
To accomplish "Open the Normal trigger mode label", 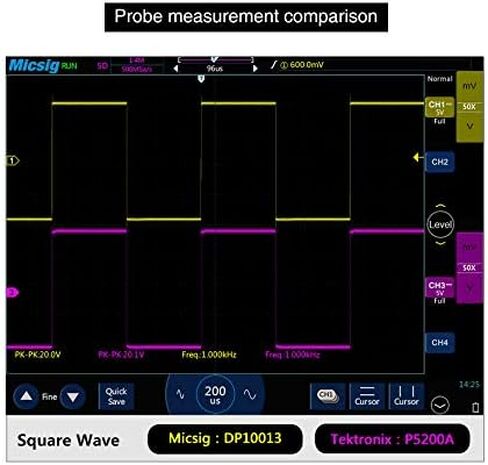I will tap(440, 79).
